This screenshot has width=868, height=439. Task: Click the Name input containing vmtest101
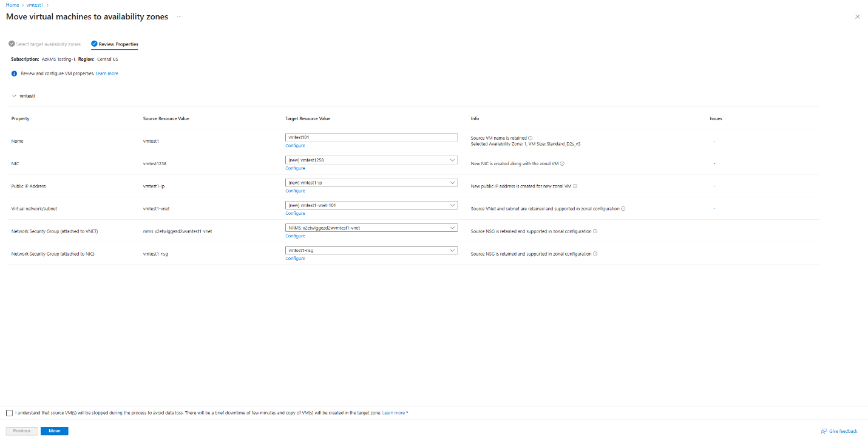[x=370, y=137]
